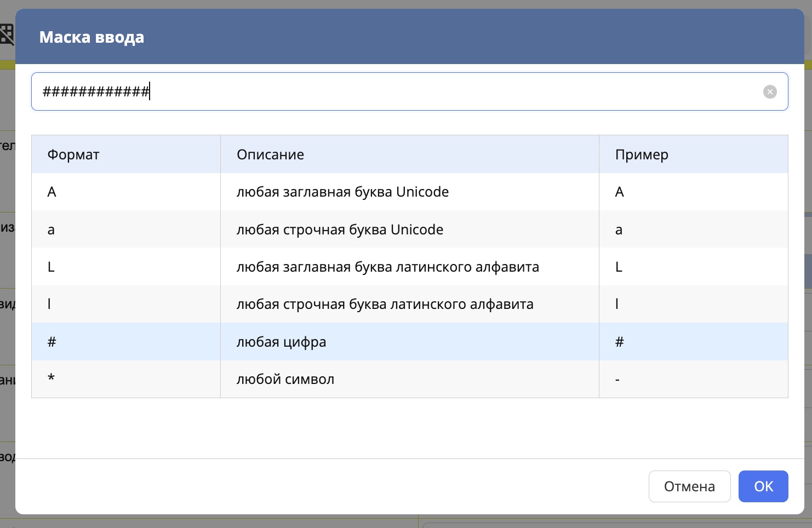Select 'любая строчная буква латинского алфавита' description
The width and height of the screenshot is (812, 528).
385,304
